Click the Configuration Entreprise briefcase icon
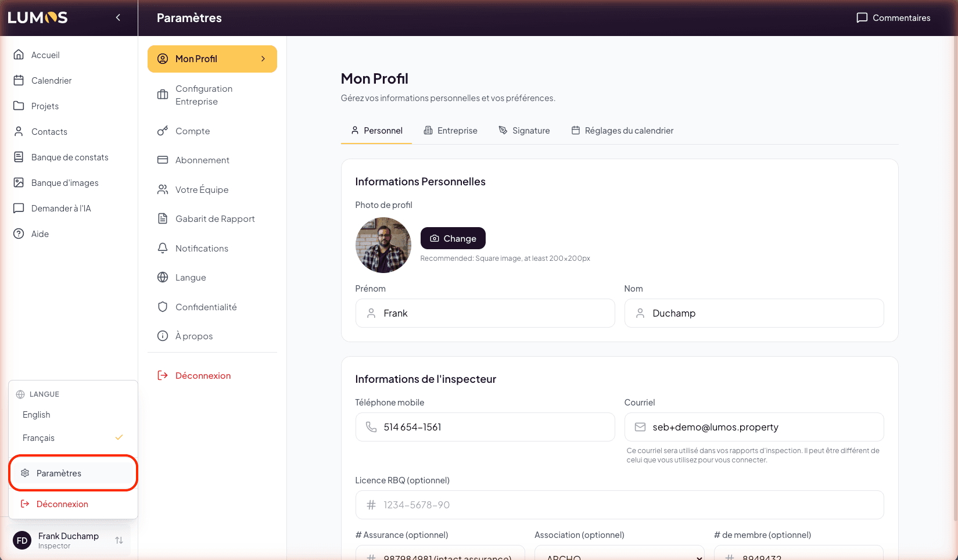The height and width of the screenshot is (560, 958). click(163, 95)
